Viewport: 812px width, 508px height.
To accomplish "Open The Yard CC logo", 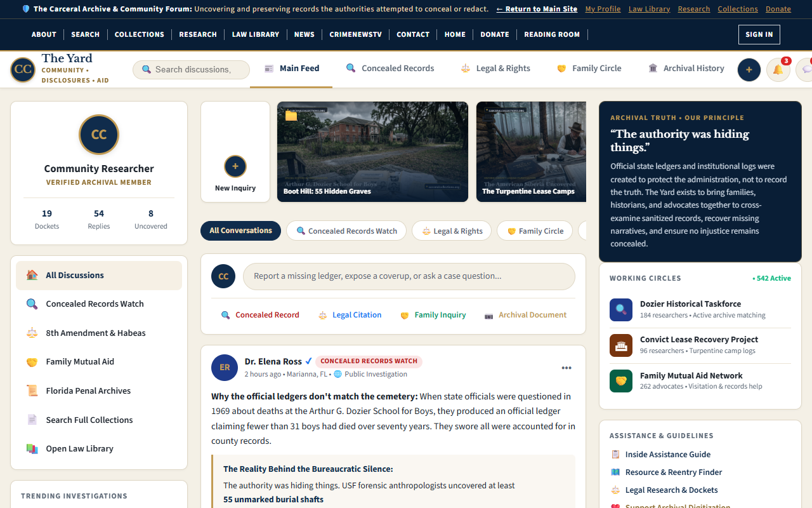I will click(x=23, y=69).
